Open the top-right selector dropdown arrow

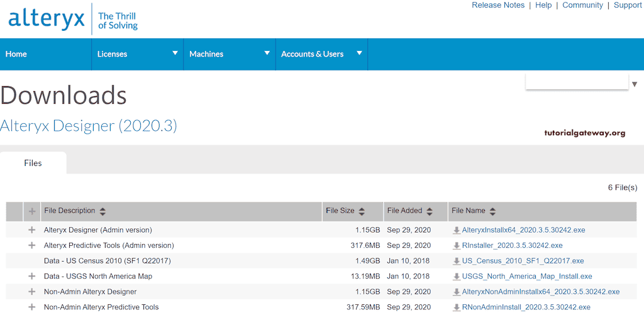pos(635,84)
